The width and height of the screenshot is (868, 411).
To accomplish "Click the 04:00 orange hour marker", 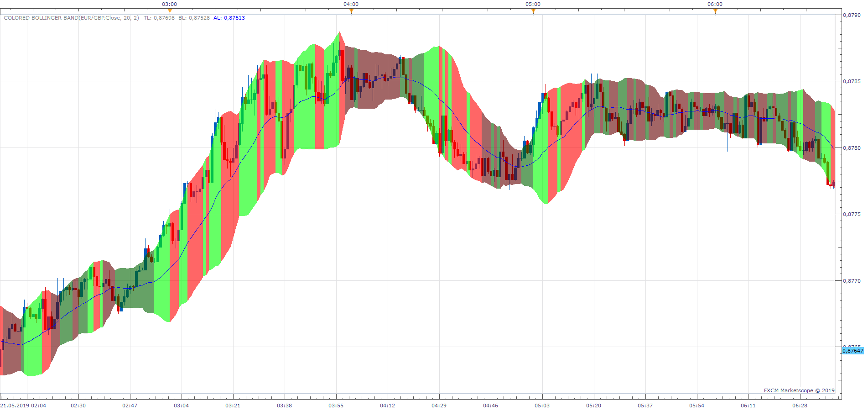I will pos(351,11).
